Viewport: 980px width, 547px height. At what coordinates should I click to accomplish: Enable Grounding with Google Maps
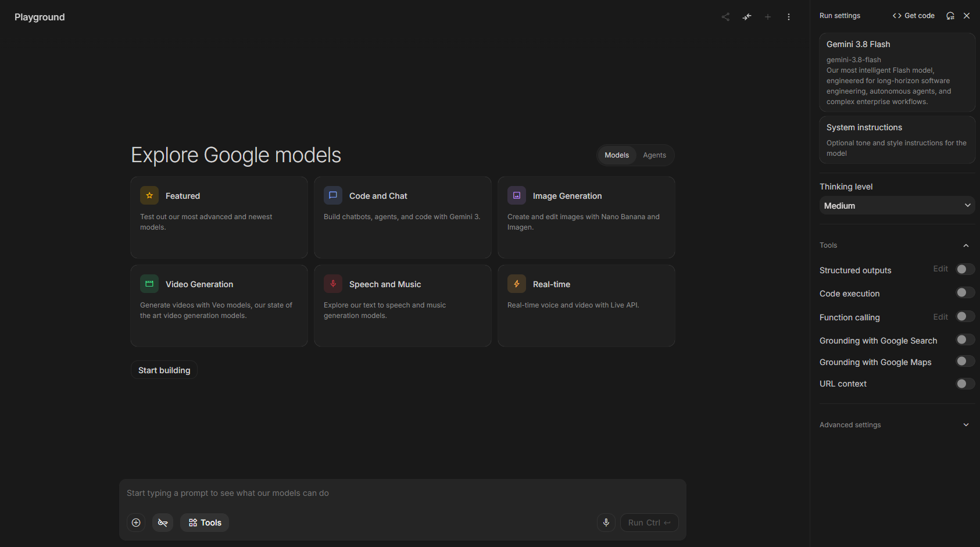tap(965, 361)
